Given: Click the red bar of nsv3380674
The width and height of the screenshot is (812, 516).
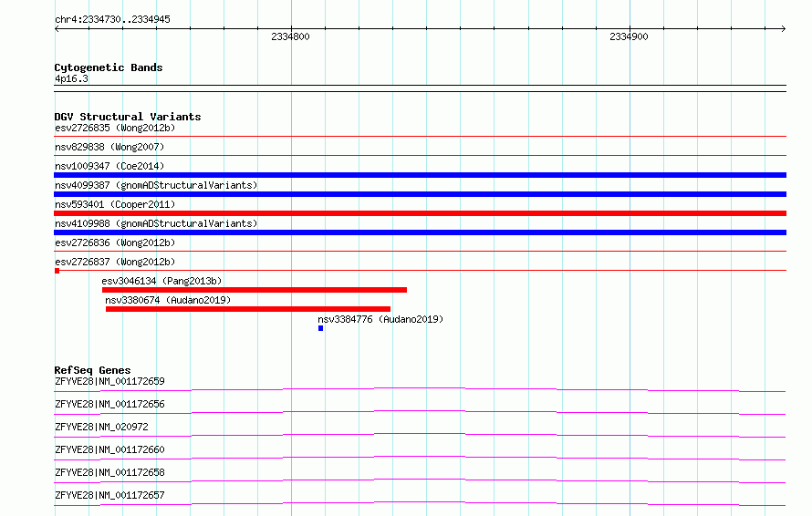Looking at the screenshot, I should tap(248, 309).
